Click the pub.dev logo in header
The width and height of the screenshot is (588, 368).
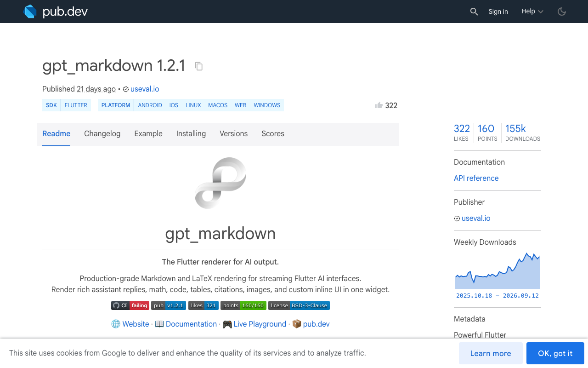coord(56,11)
